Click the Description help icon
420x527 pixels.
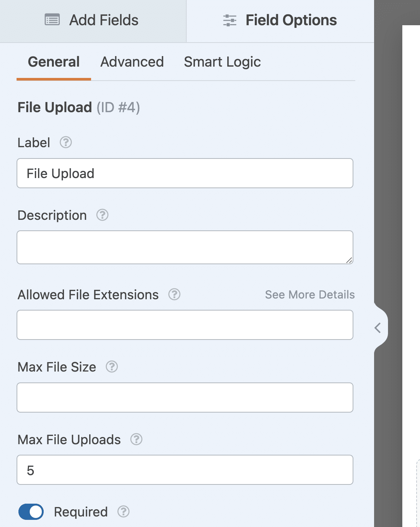[102, 215]
